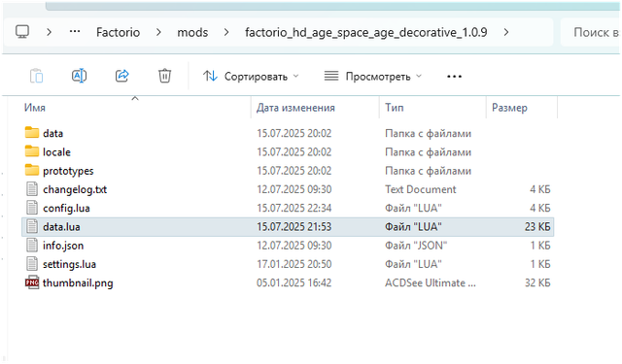Expand the chevron after Factorio

pos(158,32)
